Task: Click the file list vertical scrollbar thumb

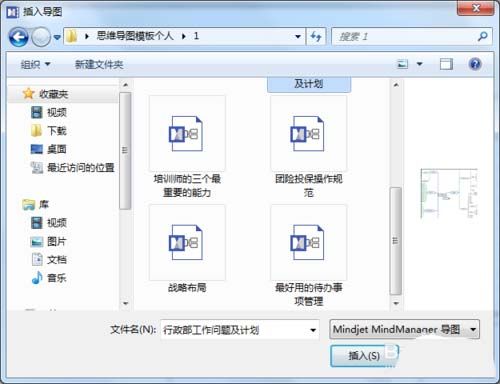Action: tap(396, 241)
